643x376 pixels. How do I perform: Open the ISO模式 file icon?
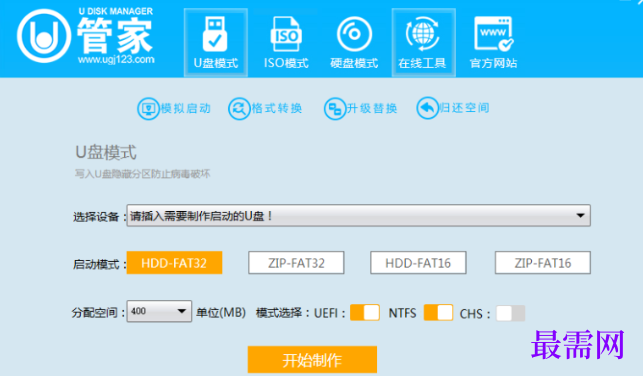(286, 34)
